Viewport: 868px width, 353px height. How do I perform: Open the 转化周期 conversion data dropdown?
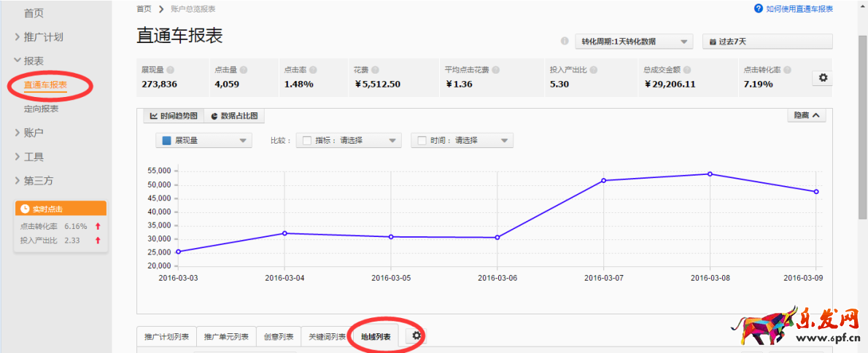tap(633, 42)
